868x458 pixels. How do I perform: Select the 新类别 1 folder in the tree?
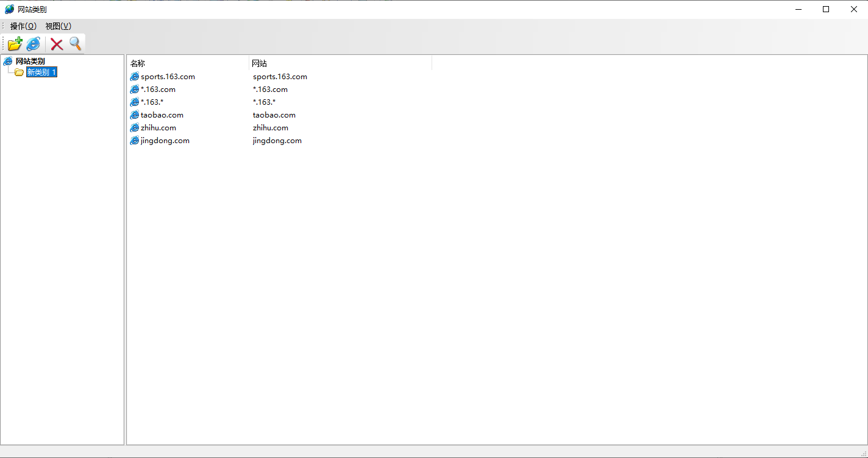pos(41,72)
